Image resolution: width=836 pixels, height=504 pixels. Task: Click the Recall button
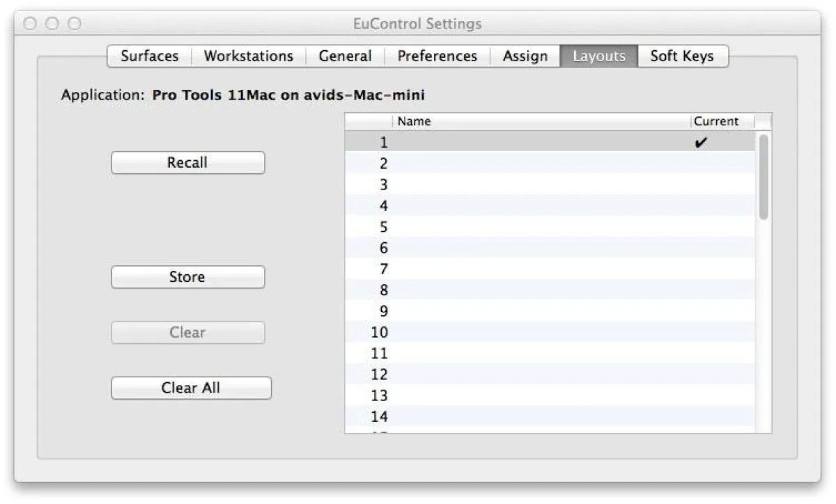188,163
